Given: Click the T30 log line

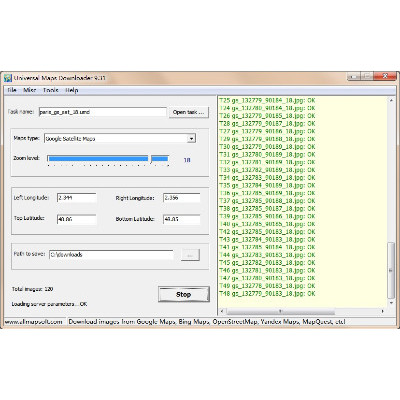Looking at the screenshot, I should pyautogui.click(x=267, y=147).
